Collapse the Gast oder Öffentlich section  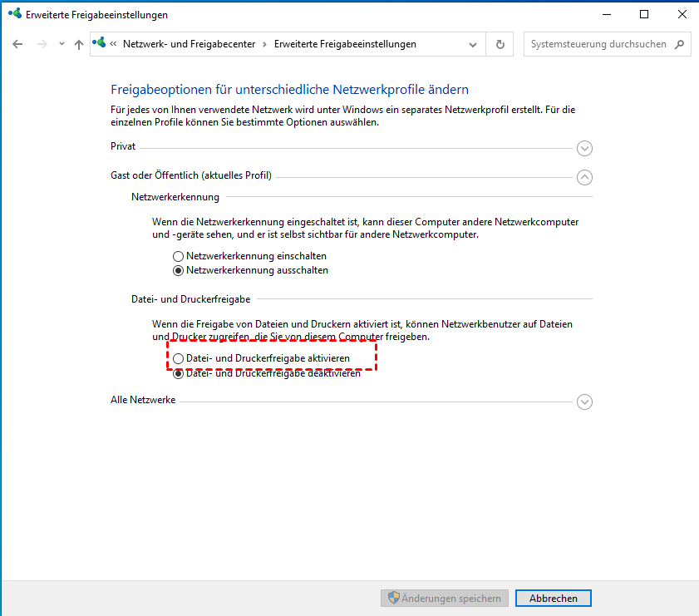584,176
